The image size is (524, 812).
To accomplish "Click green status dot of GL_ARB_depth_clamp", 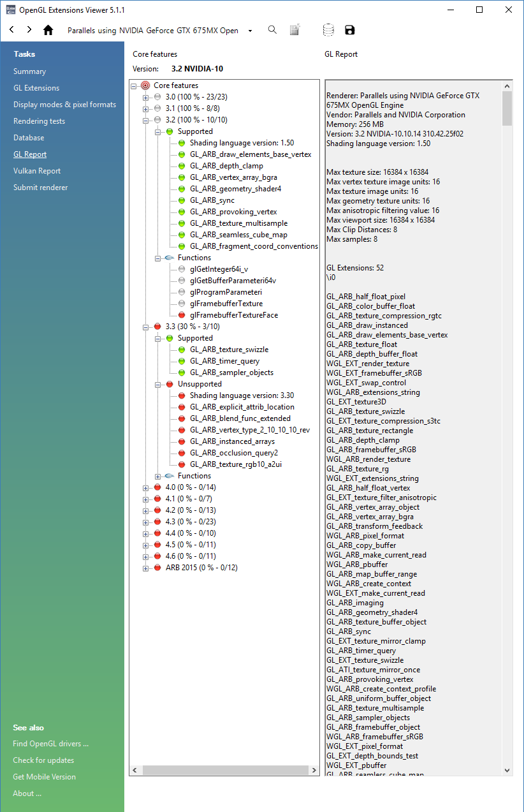I will [x=182, y=166].
